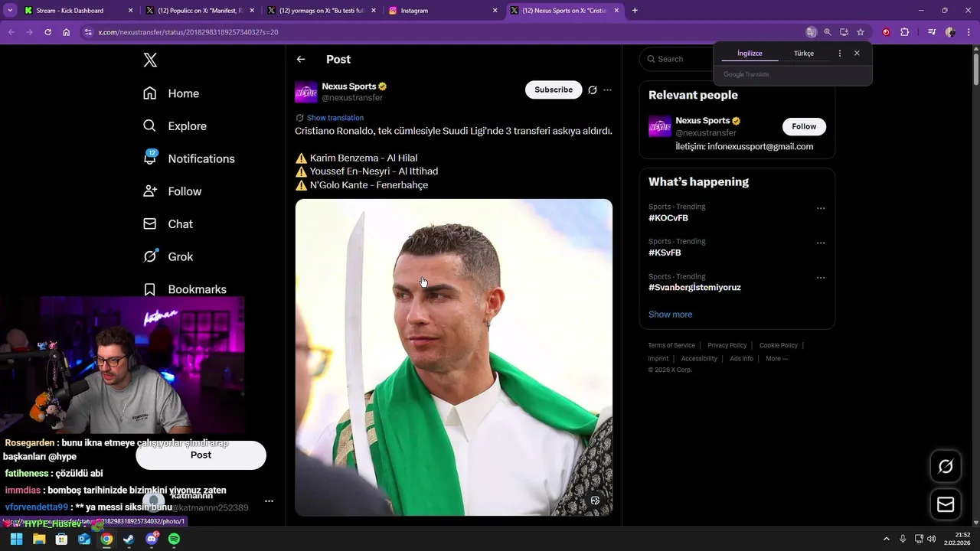980x551 pixels.
Task: Open the Chrome extensions puzzle icon
Action: click(904, 32)
